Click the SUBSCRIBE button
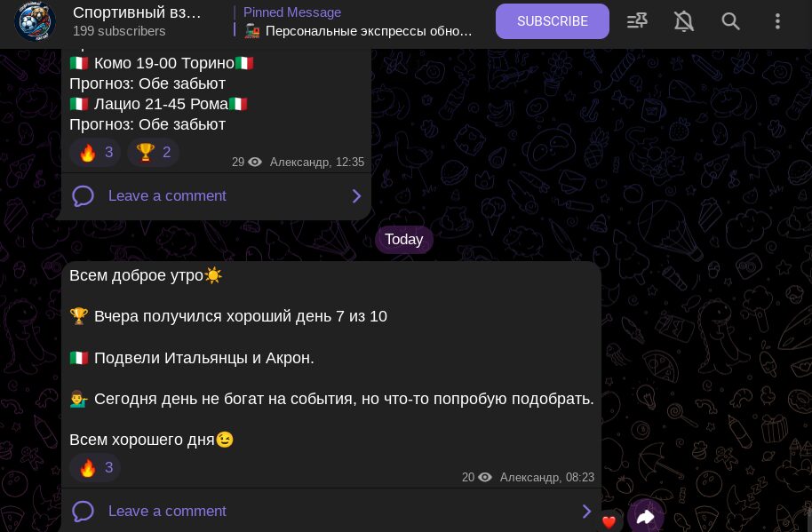Screen dimensions: 812x532 (x=552, y=21)
